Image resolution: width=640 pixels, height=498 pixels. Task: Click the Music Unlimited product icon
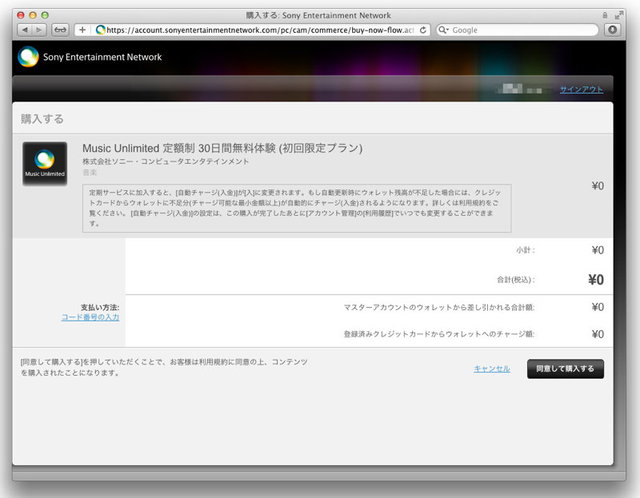(x=45, y=164)
